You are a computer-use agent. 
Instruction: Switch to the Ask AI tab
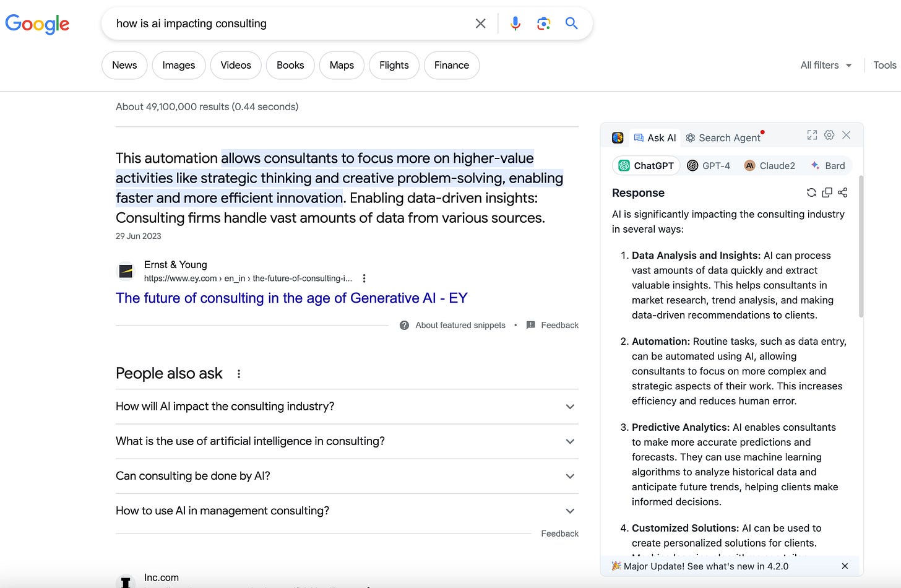click(x=655, y=137)
